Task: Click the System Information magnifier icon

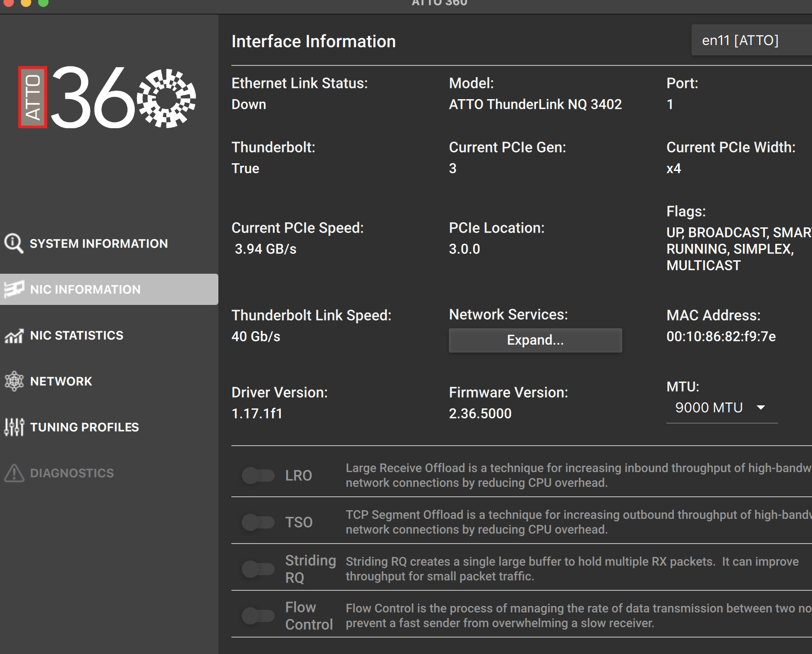Action: [x=13, y=243]
